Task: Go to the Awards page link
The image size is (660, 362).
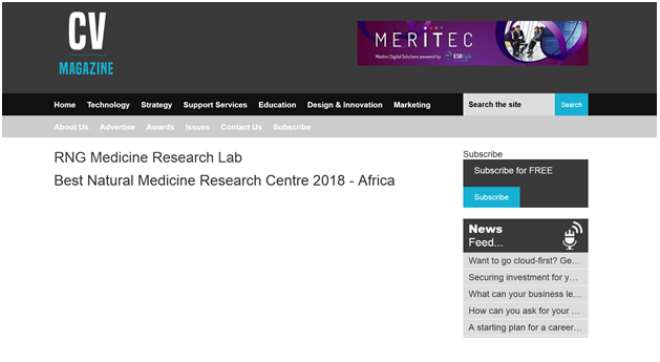Action: (160, 127)
